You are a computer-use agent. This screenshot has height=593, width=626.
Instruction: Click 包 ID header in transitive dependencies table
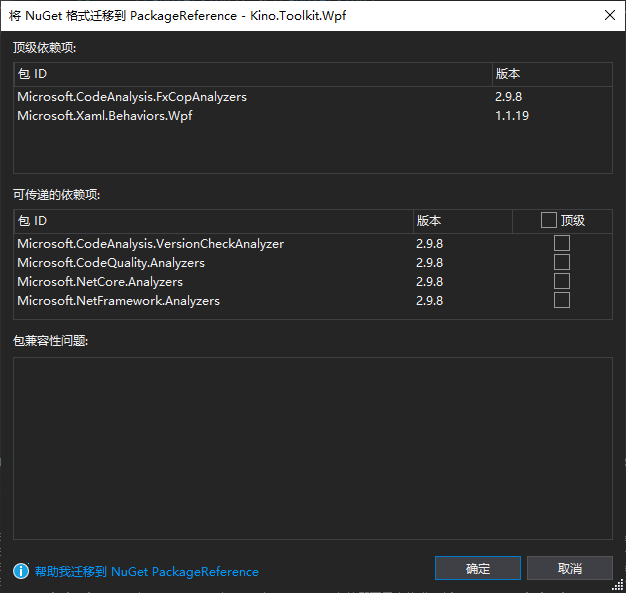coord(214,221)
